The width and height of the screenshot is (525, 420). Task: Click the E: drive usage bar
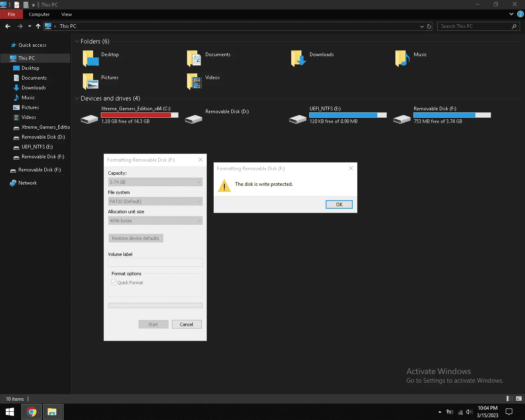click(x=348, y=115)
